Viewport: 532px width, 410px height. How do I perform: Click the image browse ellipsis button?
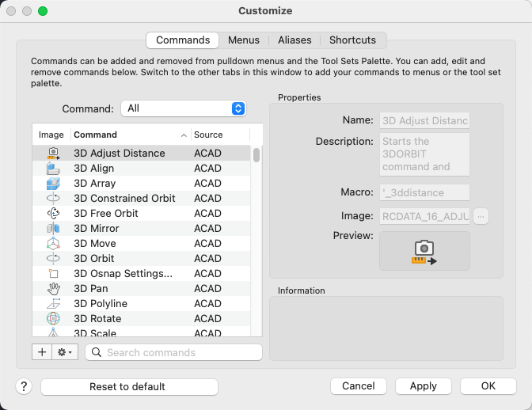pos(481,216)
